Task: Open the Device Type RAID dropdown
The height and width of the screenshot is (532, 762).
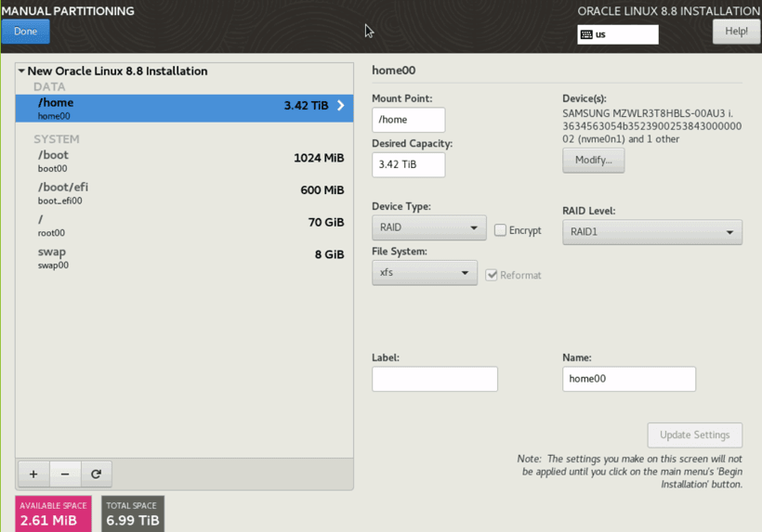Action: 428,227
